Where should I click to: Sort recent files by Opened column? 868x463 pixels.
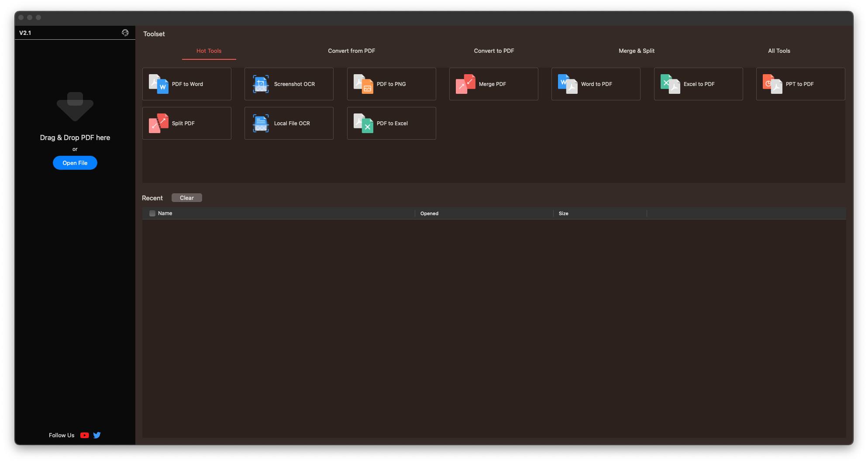coord(429,213)
